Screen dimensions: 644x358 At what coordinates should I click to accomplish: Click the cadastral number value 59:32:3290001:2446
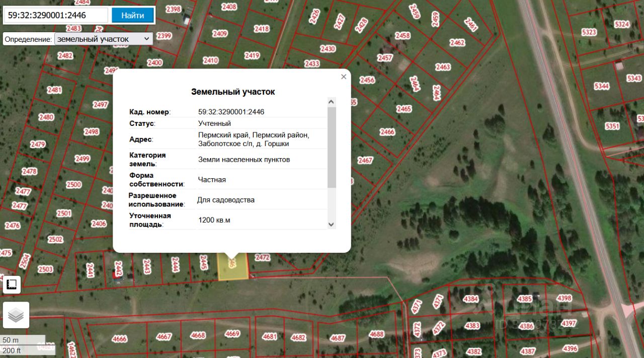pyautogui.click(x=231, y=112)
